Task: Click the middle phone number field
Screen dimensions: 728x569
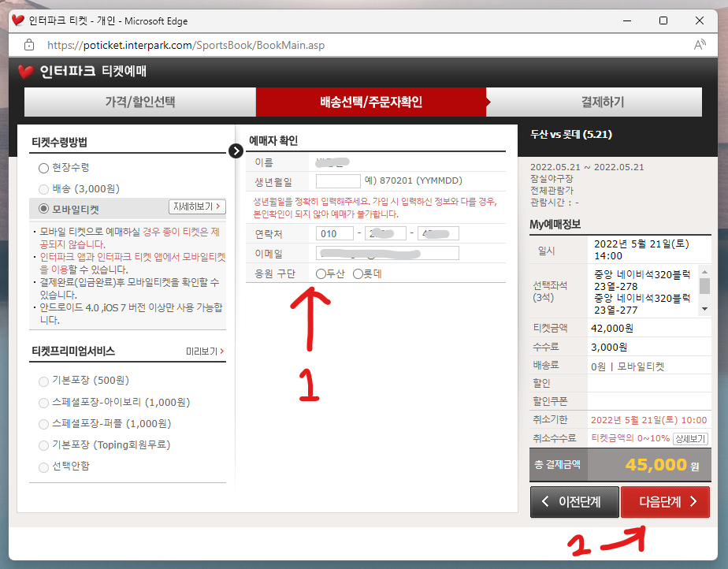Action: [385, 233]
